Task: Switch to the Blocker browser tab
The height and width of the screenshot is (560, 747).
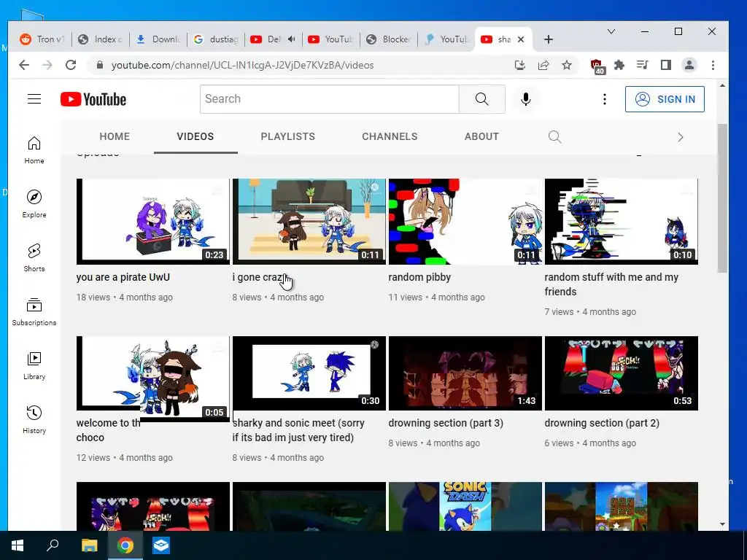Action: (389, 39)
